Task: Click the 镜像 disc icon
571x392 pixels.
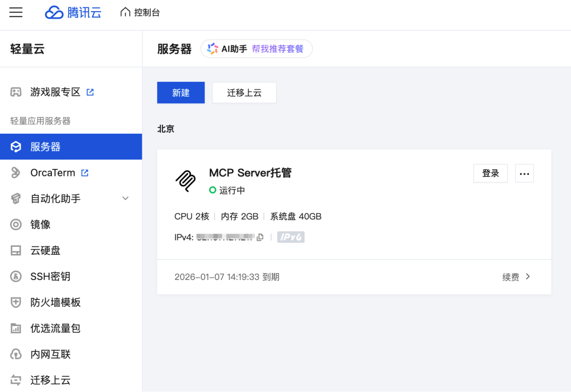Action: click(16, 225)
